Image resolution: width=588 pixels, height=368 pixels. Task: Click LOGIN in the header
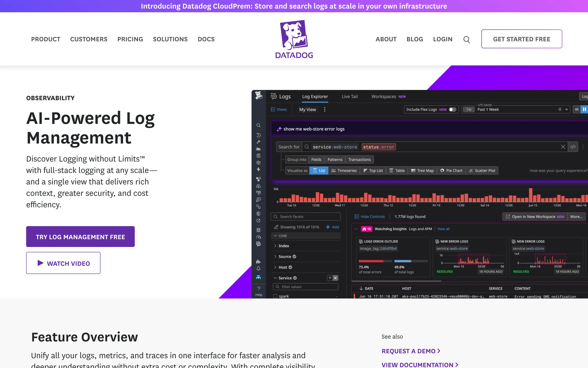click(442, 39)
